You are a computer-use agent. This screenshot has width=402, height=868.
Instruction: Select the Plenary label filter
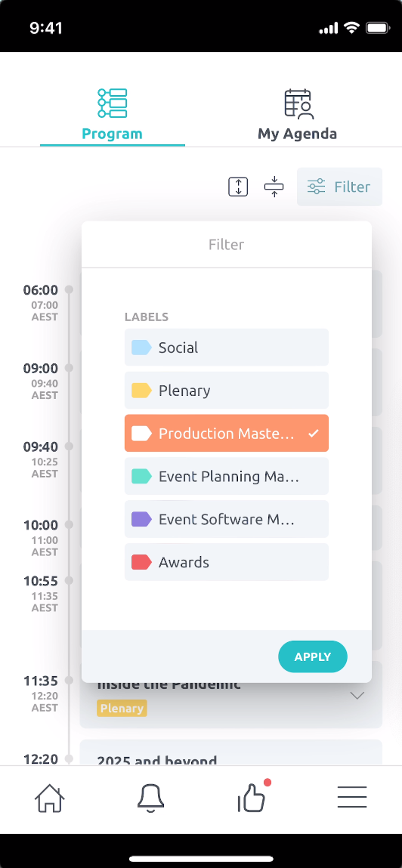227,391
